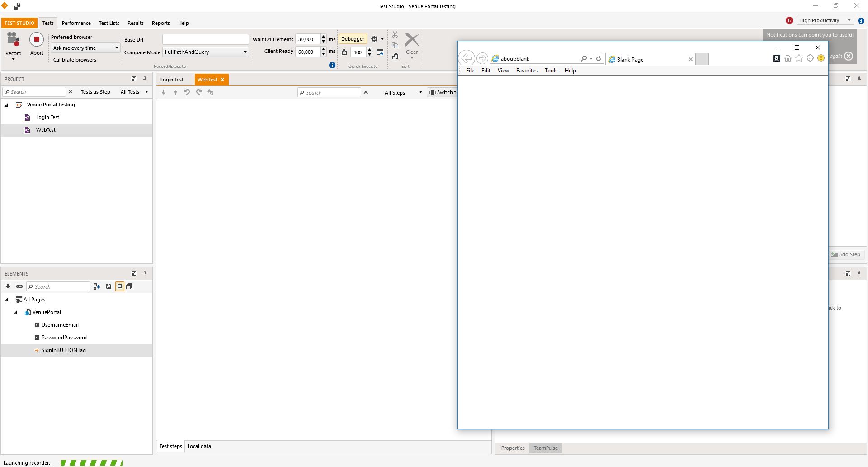Send feedback via smiley in Internet Explorer

point(821,58)
